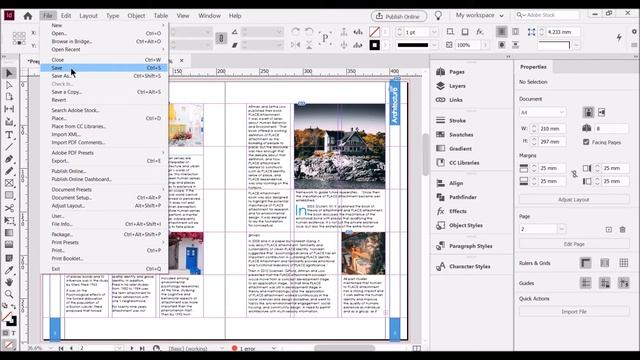Set page orientation to portrait
Screen dimensions: 640x360
[x=589, y=112]
